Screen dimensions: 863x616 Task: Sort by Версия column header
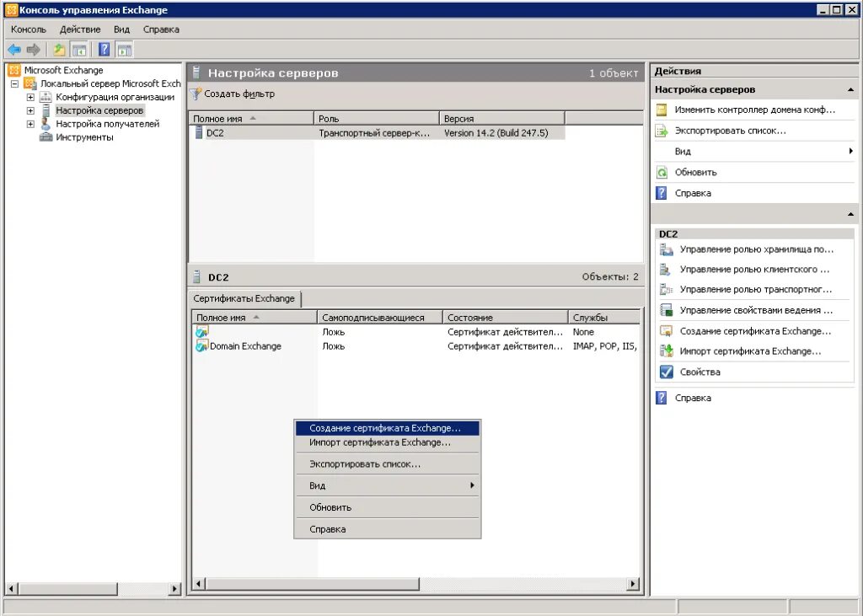click(502, 118)
